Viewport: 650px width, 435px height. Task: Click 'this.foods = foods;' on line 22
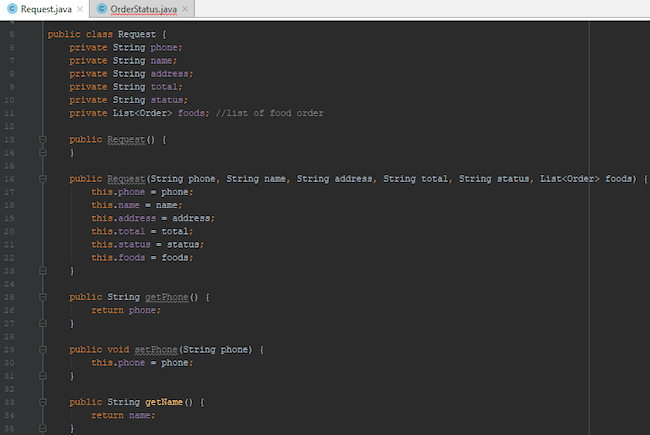click(142, 258)
